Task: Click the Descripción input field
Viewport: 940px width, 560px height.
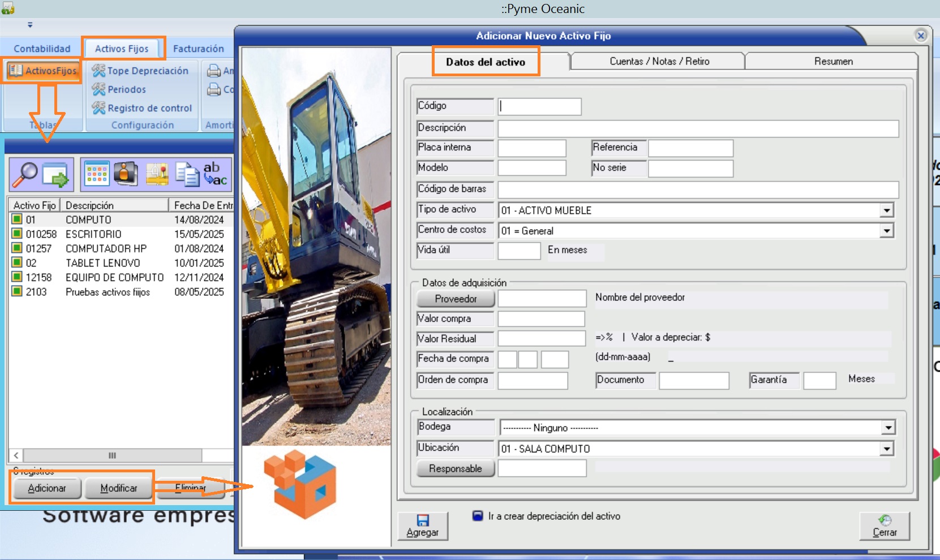Action: (x=698, y=128)
